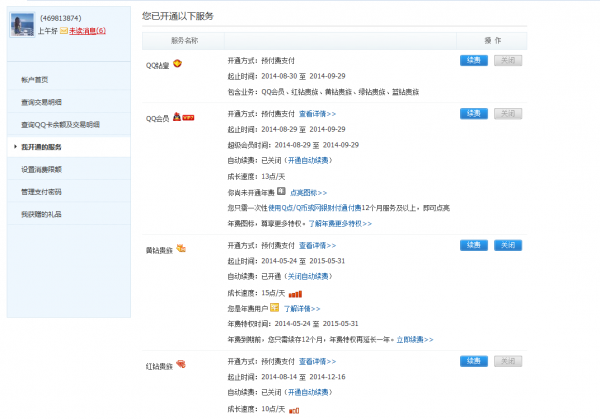The height and width of the screenshot is (419, 600).
Task: Click the growth-speed bars icon for 黄钻贵族
Action: click(x=295, y=294)
